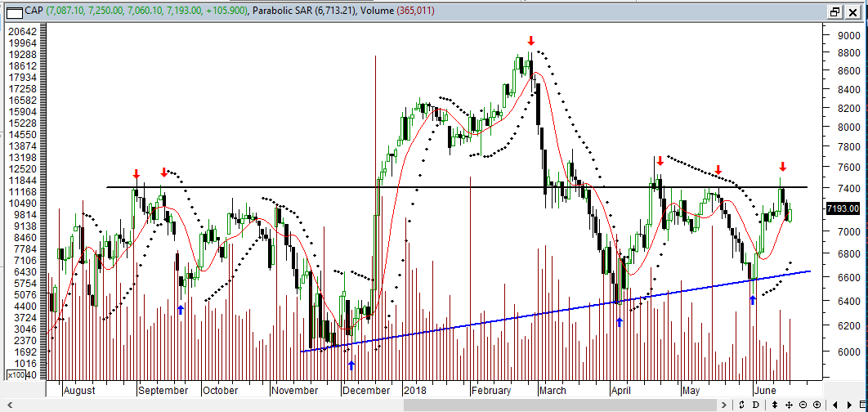This screenshot has height=412, width=868.
Task: Zoom in with the plus circle icon
Action: tap(817, 405)
